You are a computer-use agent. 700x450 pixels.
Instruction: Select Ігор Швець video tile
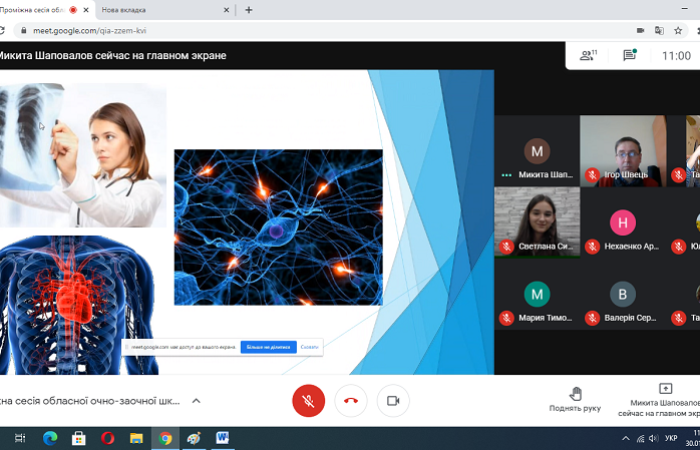[x=623, y=151]
